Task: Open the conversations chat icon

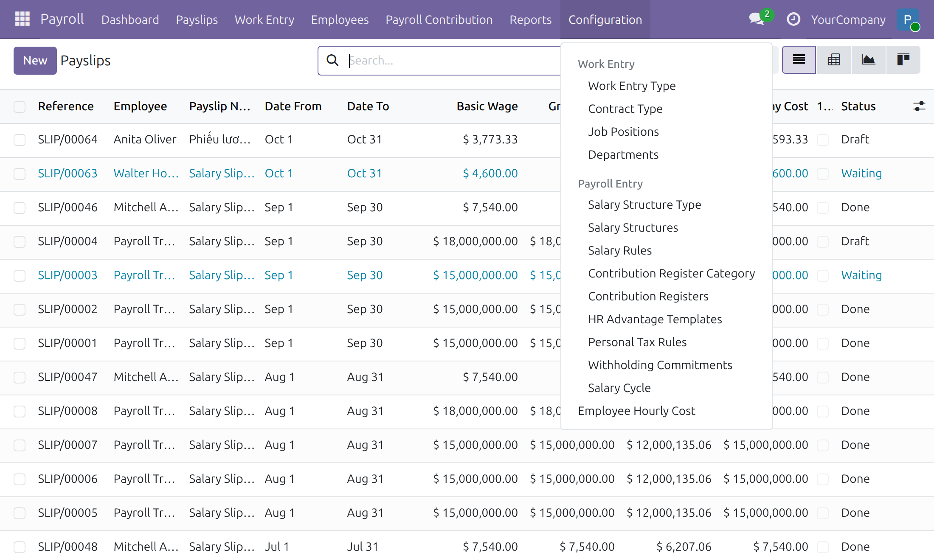Action: (x=757, y=19)
